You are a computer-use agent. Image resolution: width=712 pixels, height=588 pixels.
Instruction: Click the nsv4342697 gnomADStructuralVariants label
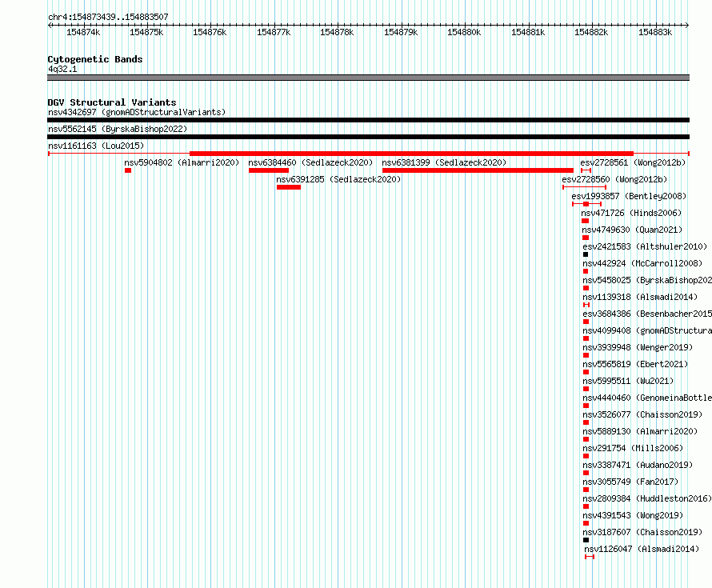(137, 112)
